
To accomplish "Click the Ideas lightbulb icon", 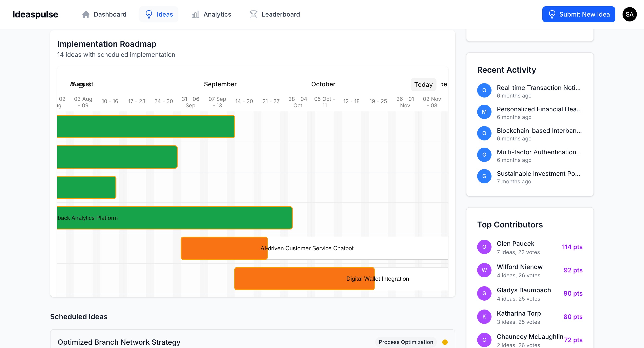I will (x=149, y=15).
